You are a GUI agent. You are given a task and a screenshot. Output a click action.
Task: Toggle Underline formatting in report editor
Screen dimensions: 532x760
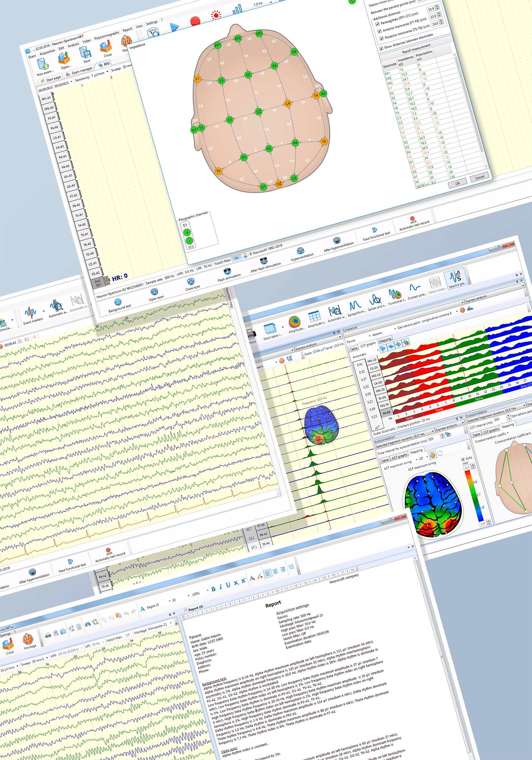(228, 585)
